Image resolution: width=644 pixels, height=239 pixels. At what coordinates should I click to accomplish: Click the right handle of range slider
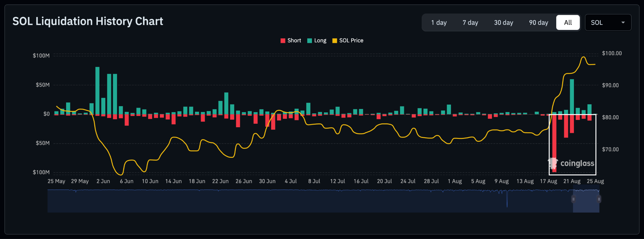click(599, 199)
